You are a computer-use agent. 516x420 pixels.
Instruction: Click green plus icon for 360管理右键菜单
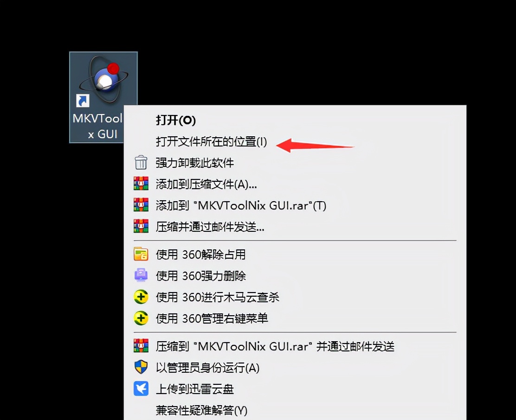click(141, 318)
